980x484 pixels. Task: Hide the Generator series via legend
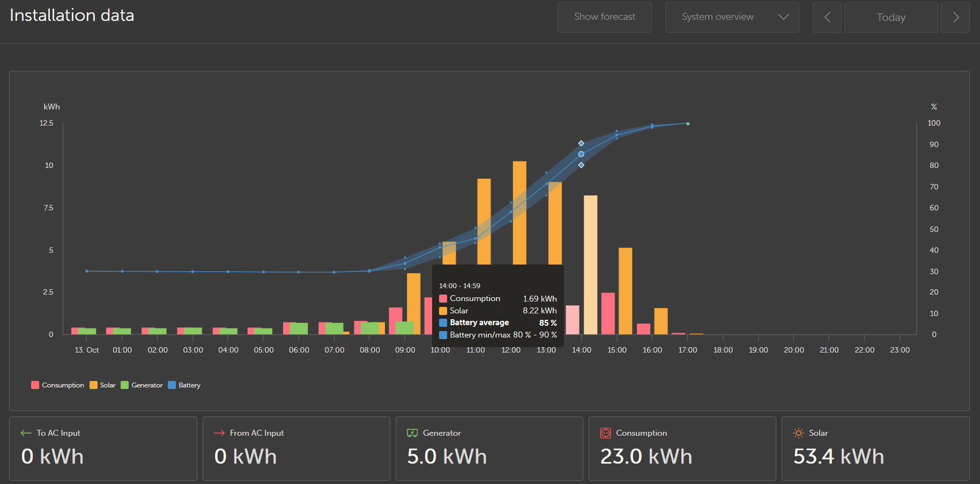point(142,385)
